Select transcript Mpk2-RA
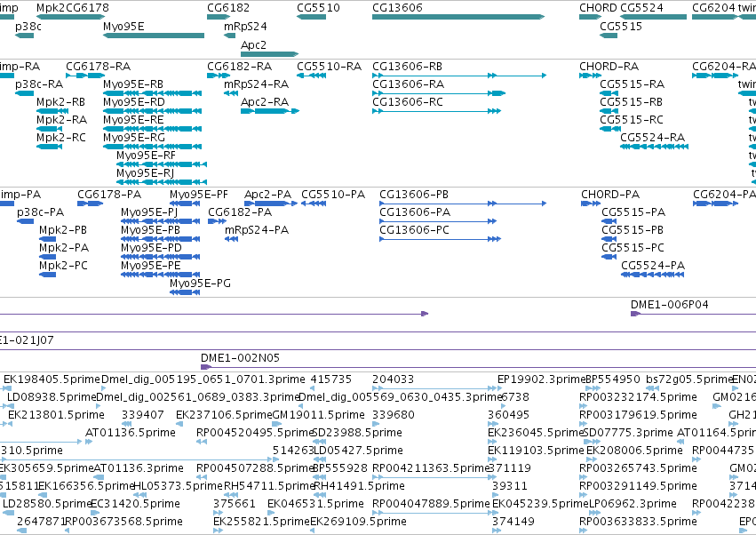 [61, 120]
